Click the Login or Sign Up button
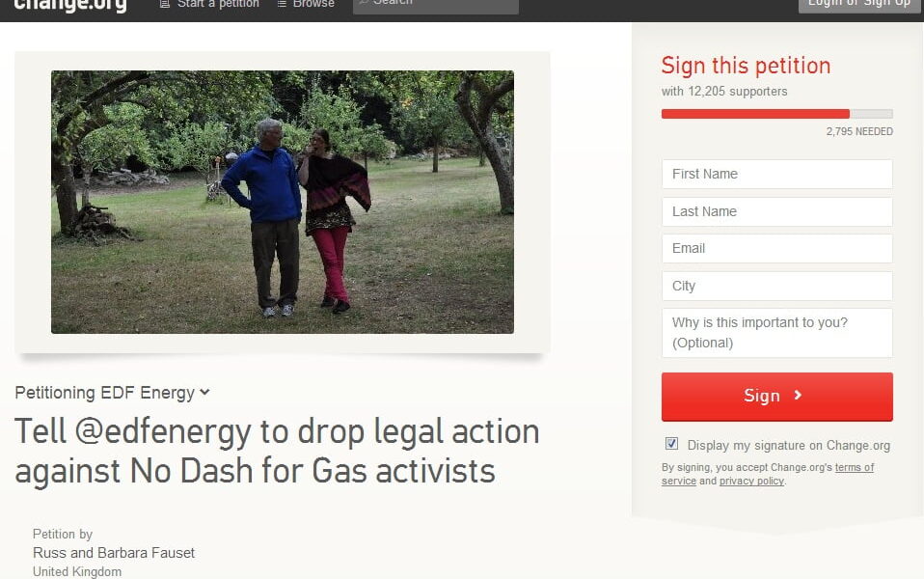 pyautogui.click(x=858, y=5)
